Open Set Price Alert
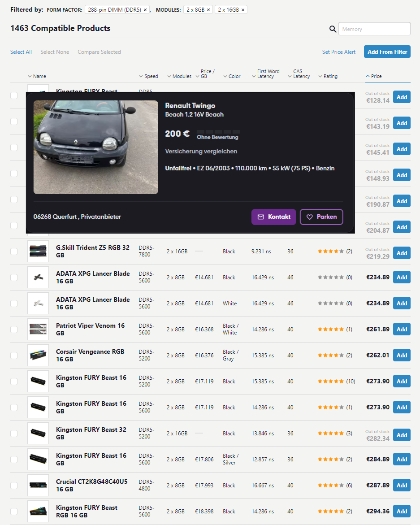 pyautogui.click(x=339, y=52)
